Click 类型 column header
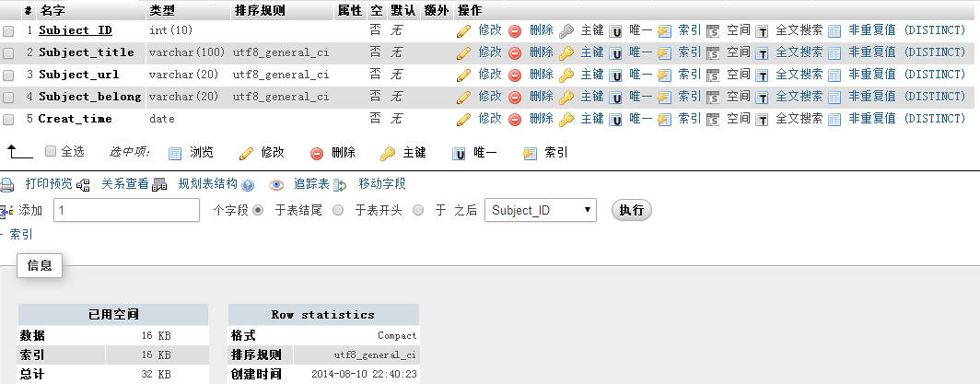The width and height of the screenshot is (980, 384). (x=162, y=11)
